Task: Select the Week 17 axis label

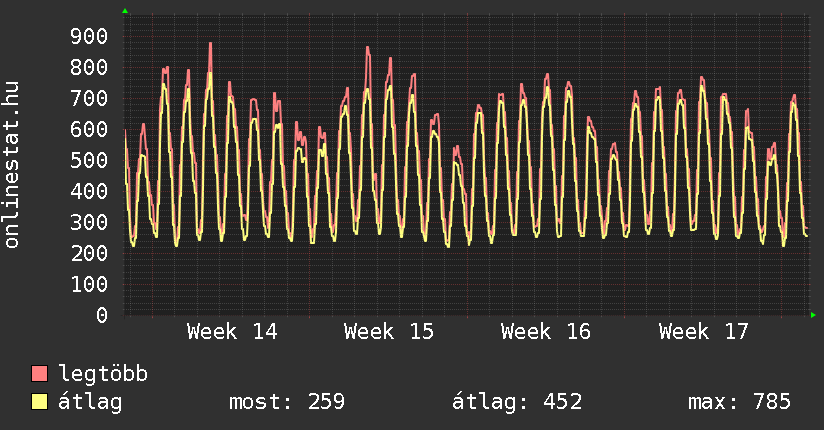Action: tap(703, 332)
